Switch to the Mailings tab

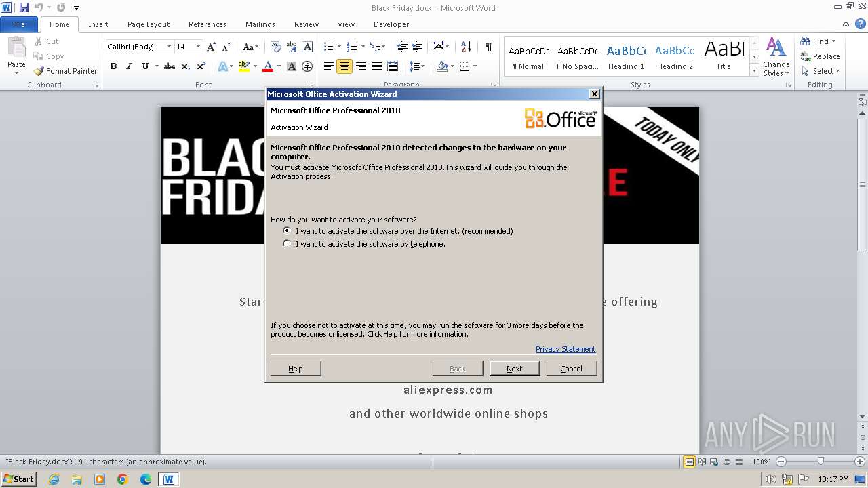pos(260,24)
